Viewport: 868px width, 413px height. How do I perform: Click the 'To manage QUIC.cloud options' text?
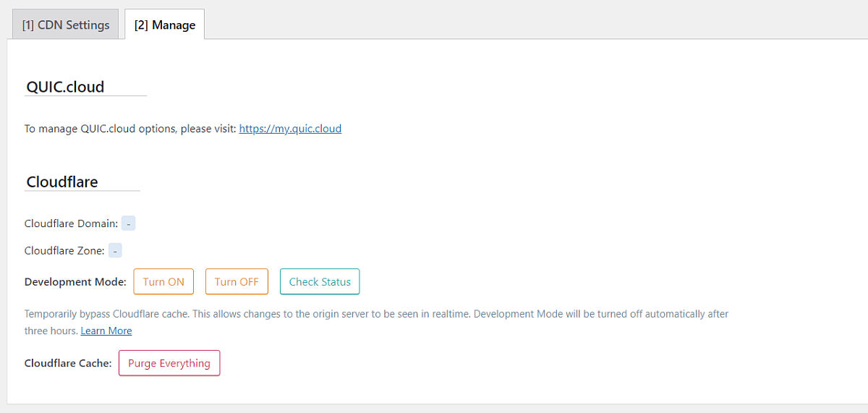(x=130, y=129)
